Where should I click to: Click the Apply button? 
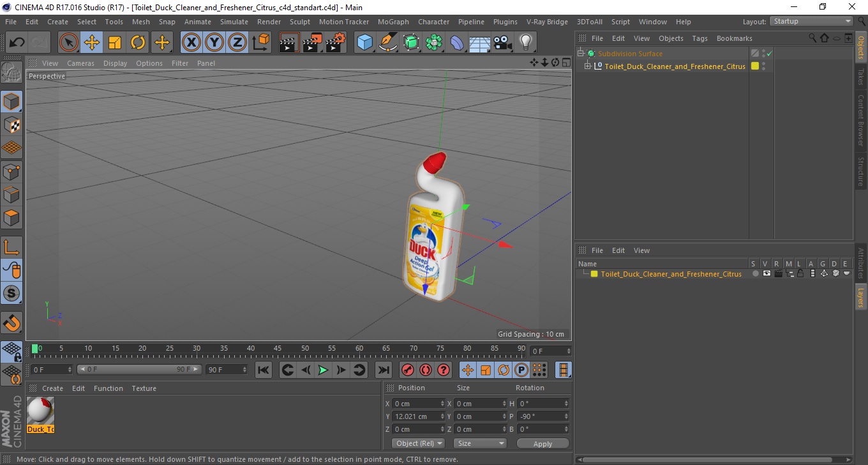click(542, 444)
